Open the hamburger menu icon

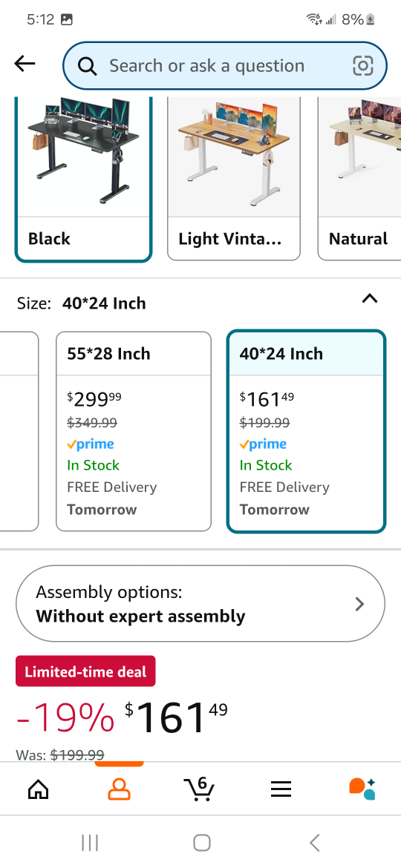pyautogui.click(x=281, y=789)
